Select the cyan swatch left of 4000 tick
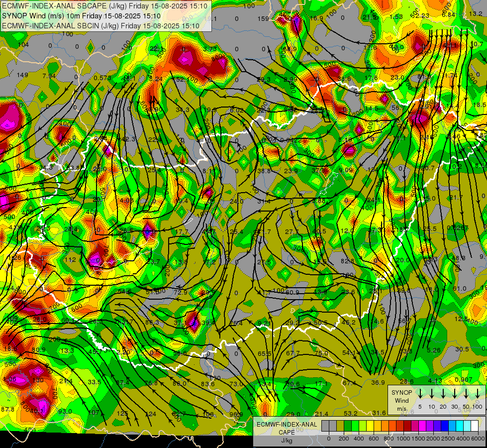The height and width of the screenshot is (448, 487). pyautogui.click(x=460, y=426)
